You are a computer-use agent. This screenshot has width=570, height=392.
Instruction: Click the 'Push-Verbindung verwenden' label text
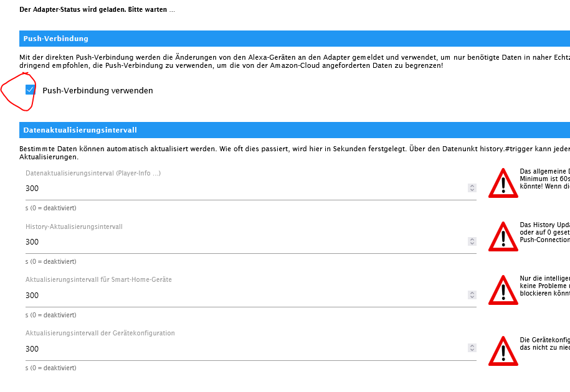pos(97,90)
